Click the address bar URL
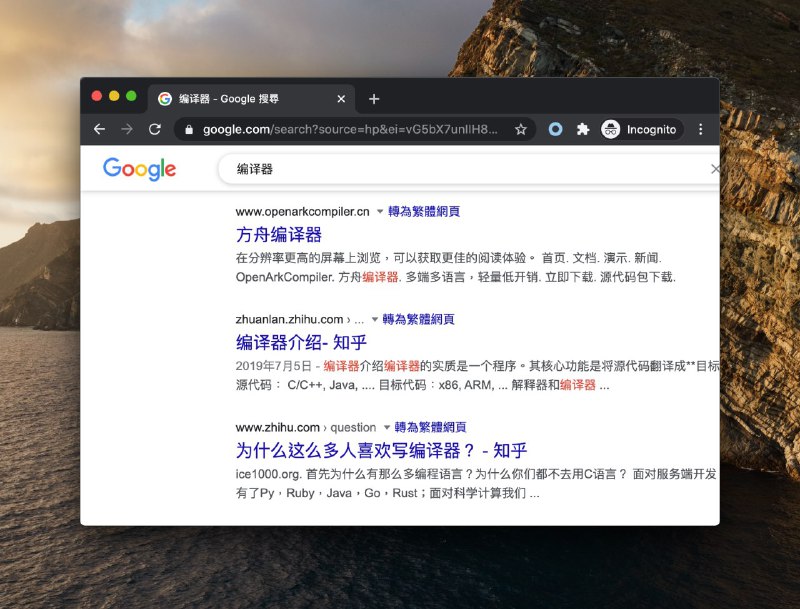The width and height of the screenshot is (800, 609). (x=350, y=130)
